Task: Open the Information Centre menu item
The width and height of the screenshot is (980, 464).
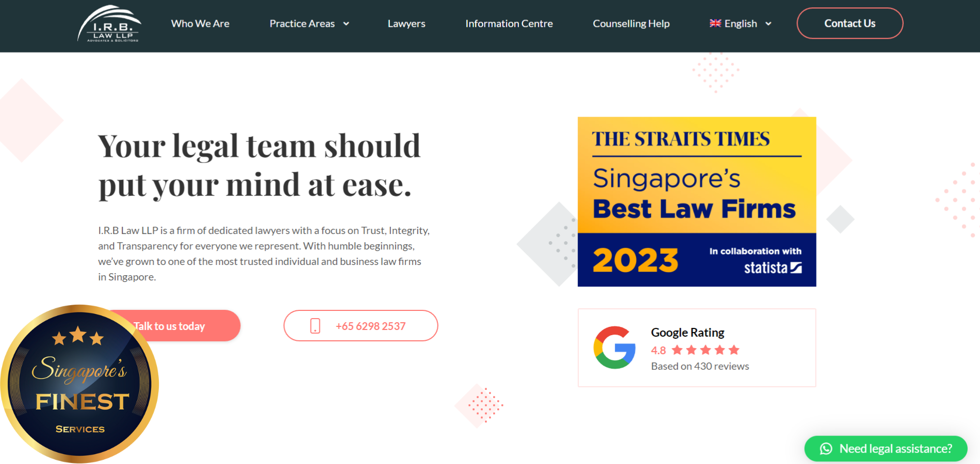Action: coord(509,24)
